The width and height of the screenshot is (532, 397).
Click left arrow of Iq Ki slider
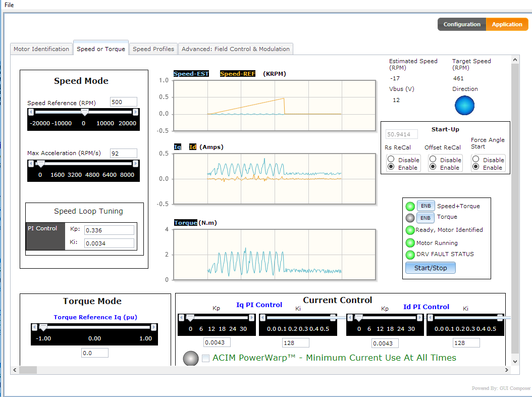pyautogui.click(x=262, y=318)
